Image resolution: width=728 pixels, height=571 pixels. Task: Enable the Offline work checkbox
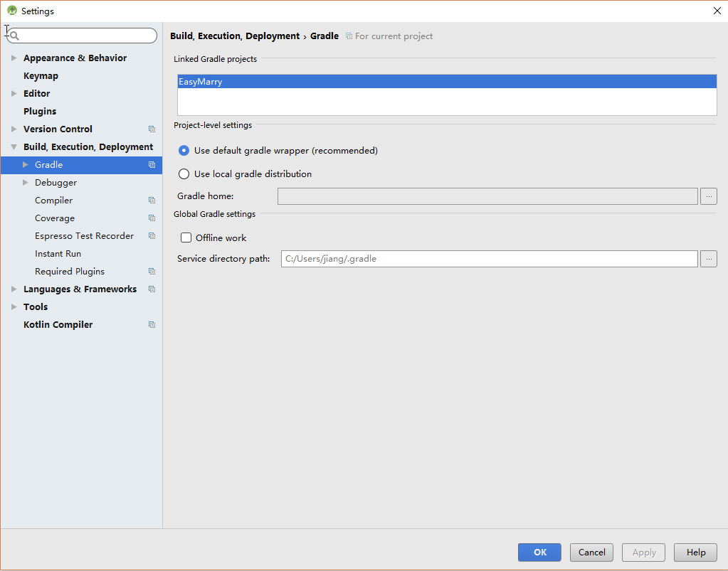tap(186, 237)
